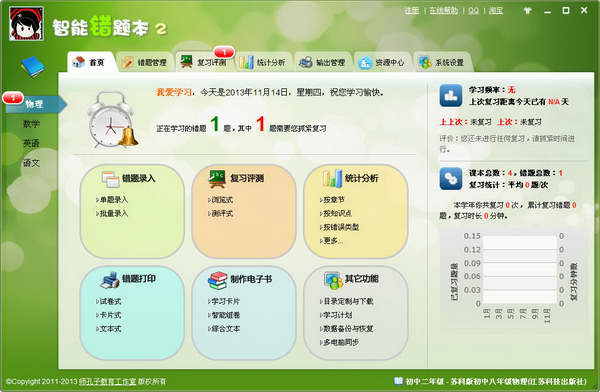The height and width of the screenshot is (392, 600).
Task: Click the 师孔子教育工作室 copyright link
Action: pos(107,381)
